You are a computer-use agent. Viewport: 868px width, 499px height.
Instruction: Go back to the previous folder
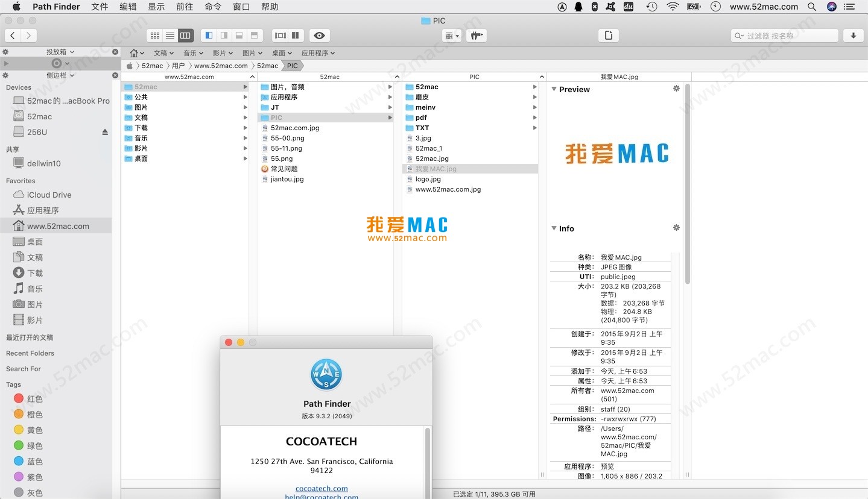[x=13, y=36]
